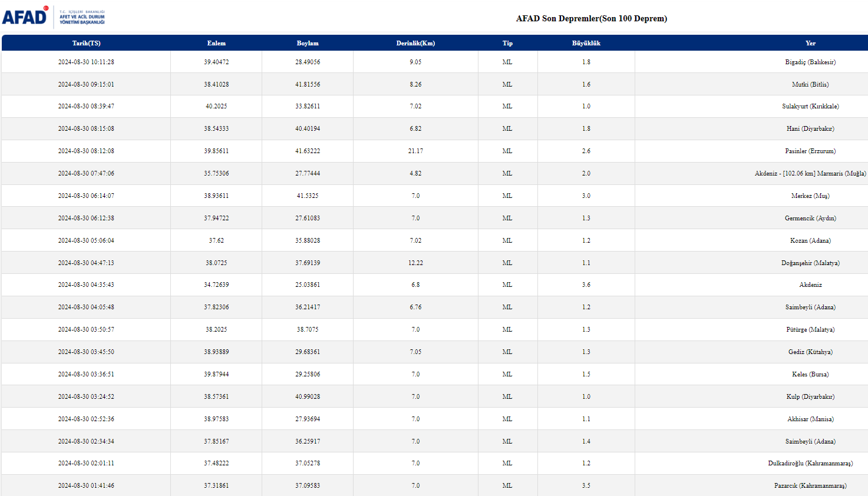Click longitude value 40.40194
868x496 pixels.
tap(308, 128)
